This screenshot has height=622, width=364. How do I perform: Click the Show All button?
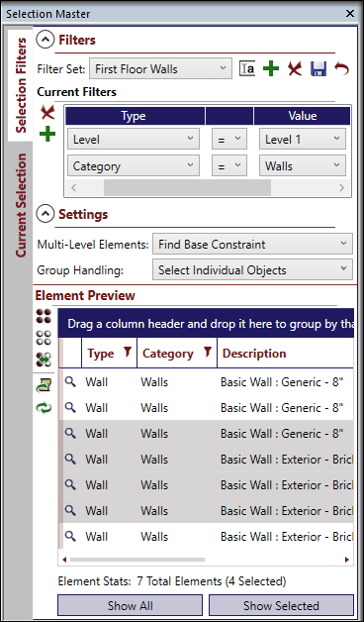[130, 606]
